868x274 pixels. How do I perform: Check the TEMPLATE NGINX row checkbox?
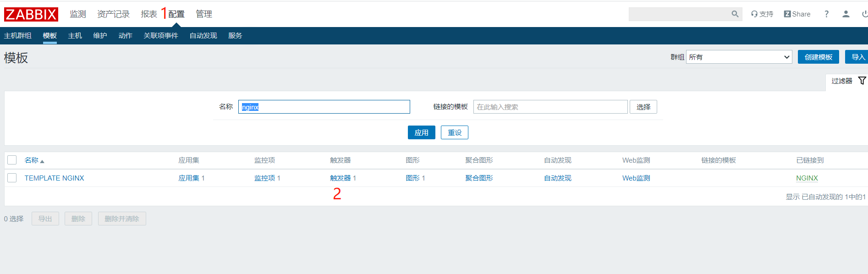[x=12, y=178]
